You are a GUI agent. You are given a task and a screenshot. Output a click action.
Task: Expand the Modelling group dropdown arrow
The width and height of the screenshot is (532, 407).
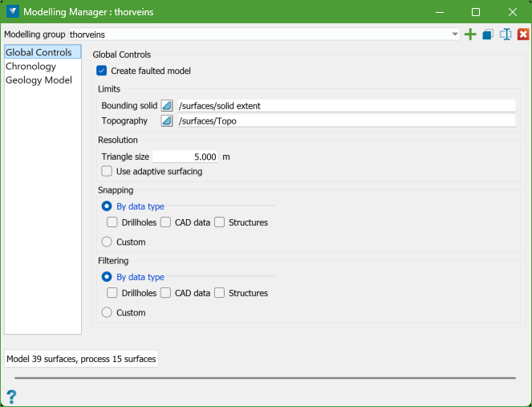point(455,35)
